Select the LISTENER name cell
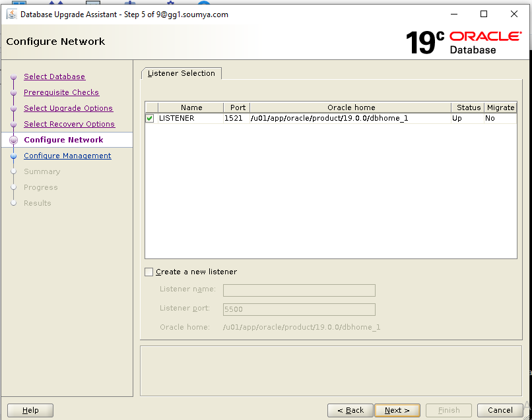The image size is (532, 420). point(191,118)
